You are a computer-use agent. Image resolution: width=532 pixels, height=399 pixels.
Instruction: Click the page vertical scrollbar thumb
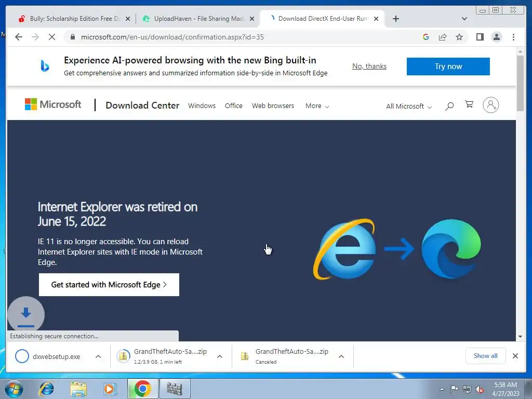[x=520, y=83]
